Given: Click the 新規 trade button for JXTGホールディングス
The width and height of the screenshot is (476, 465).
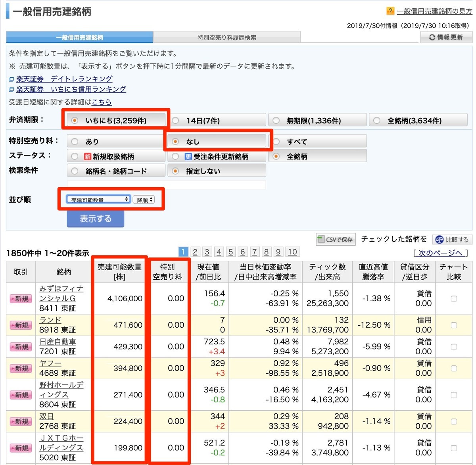Looking at the screenshot, I should tap(21, 448).
